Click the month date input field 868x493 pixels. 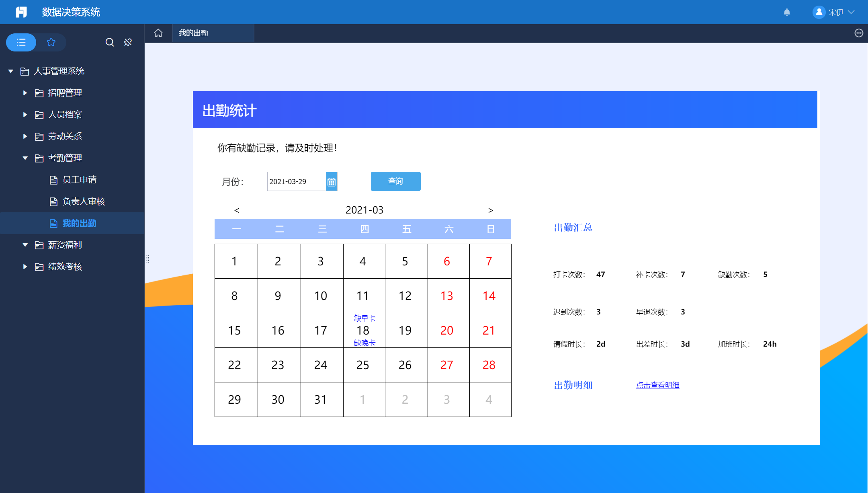click(296, 182)
